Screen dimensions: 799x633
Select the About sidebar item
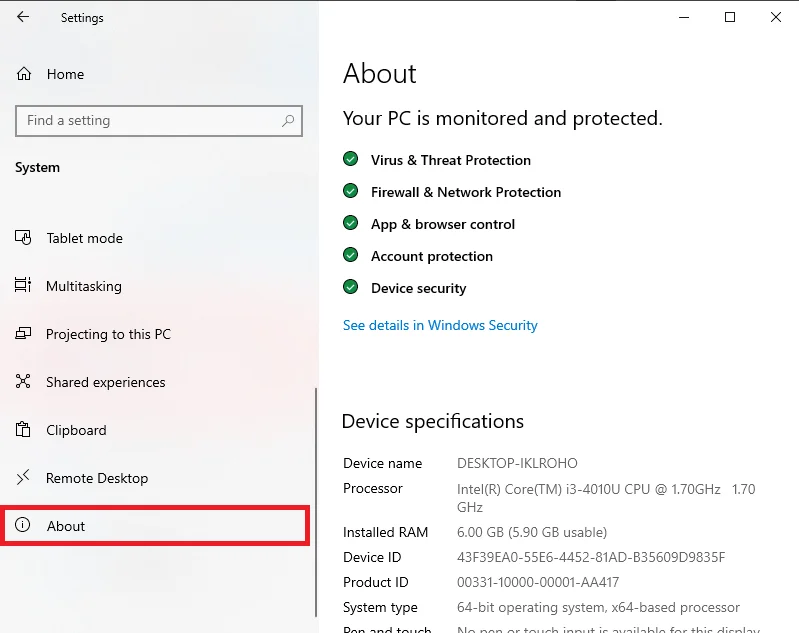(x=155, y=525)
